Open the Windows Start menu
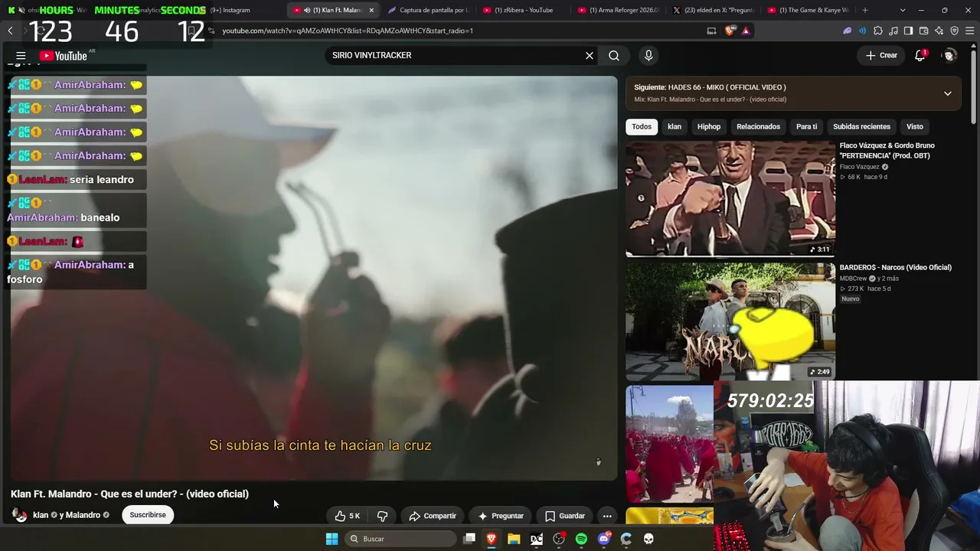The height and width of the screenshot is (551, 980). coord(332,539)
